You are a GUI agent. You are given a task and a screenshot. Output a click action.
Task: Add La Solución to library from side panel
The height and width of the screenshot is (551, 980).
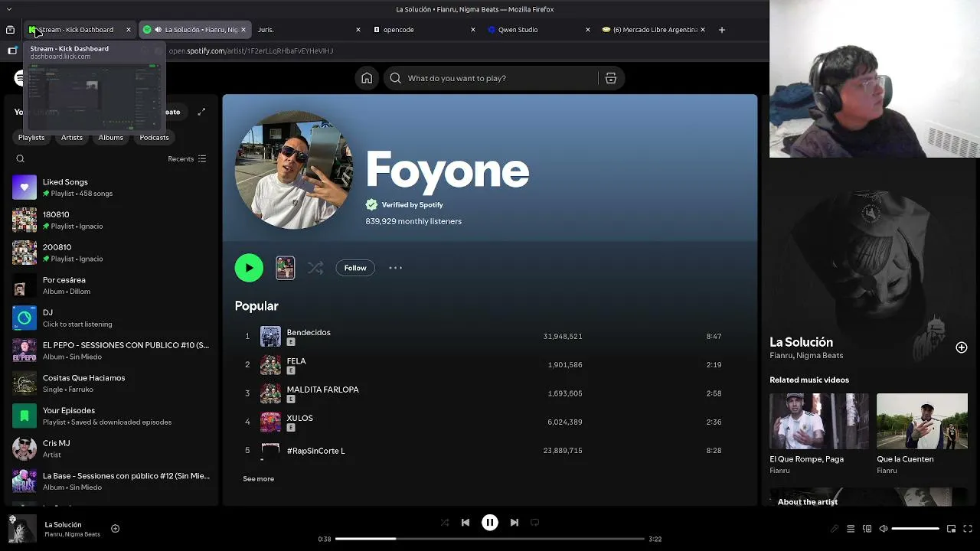point(962,347)
